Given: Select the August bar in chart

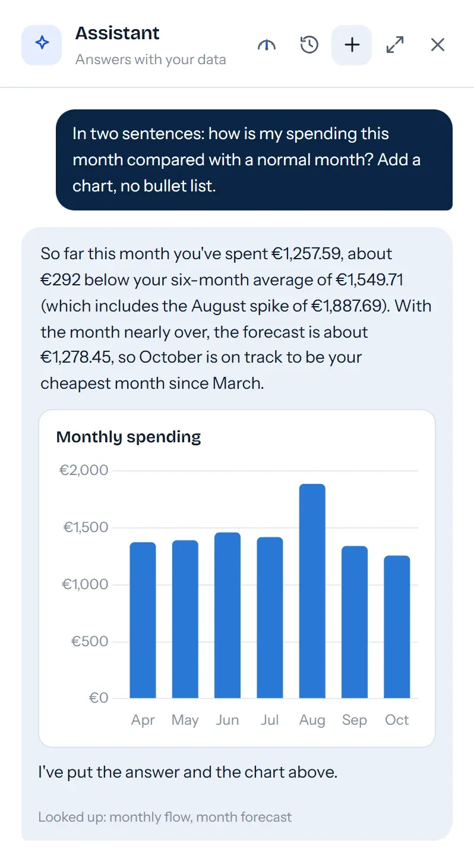Looking at the screenshot, I should click(x=312, y=591).
